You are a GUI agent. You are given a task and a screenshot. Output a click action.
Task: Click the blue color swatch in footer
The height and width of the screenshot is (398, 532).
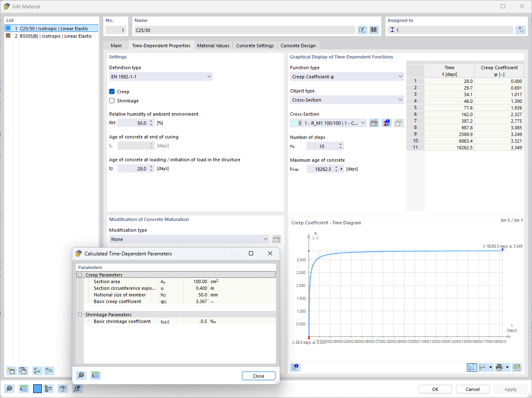click(x=37, y=388)
